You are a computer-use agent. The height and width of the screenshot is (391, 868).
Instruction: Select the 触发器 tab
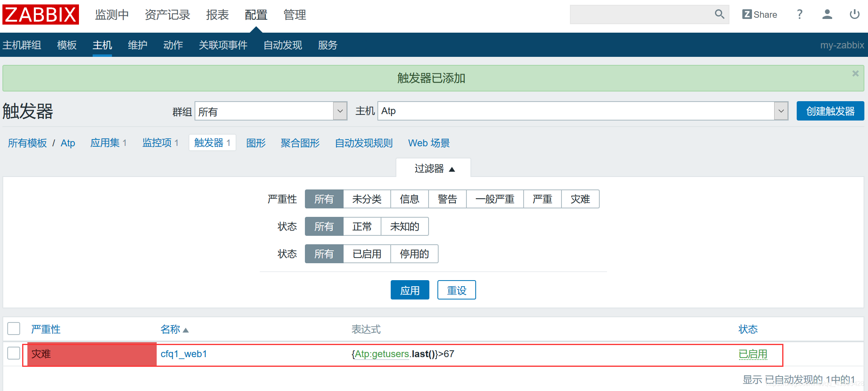[x=212, y=143]
